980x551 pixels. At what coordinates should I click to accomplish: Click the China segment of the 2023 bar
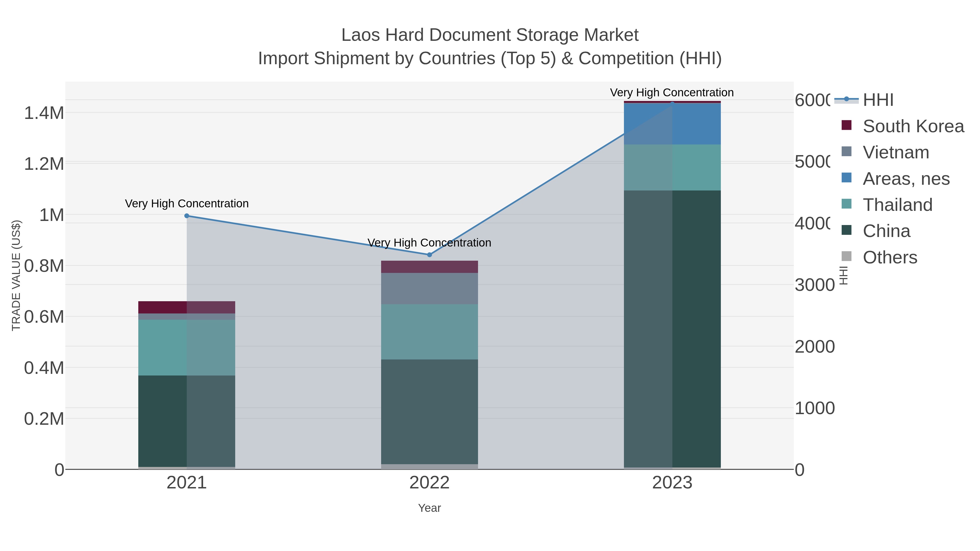pos(672,329)
